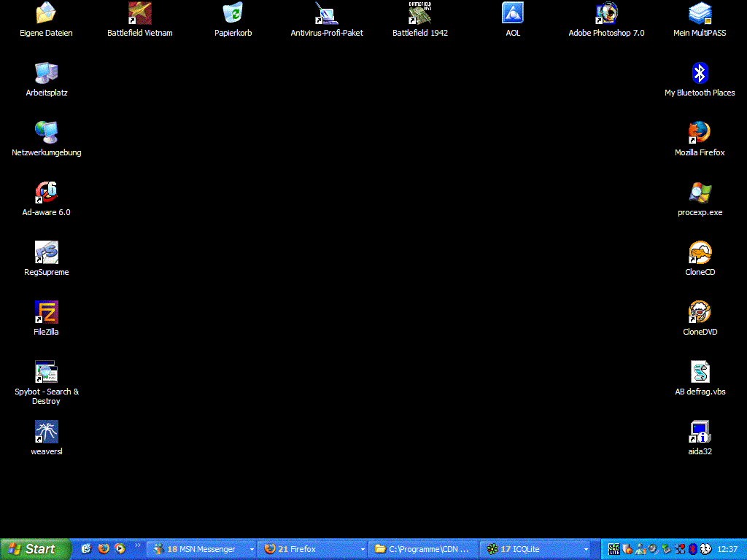Expand the MSN Messenger group dropdown arrow
The image size is (747, 560).
tap(252, 550)
